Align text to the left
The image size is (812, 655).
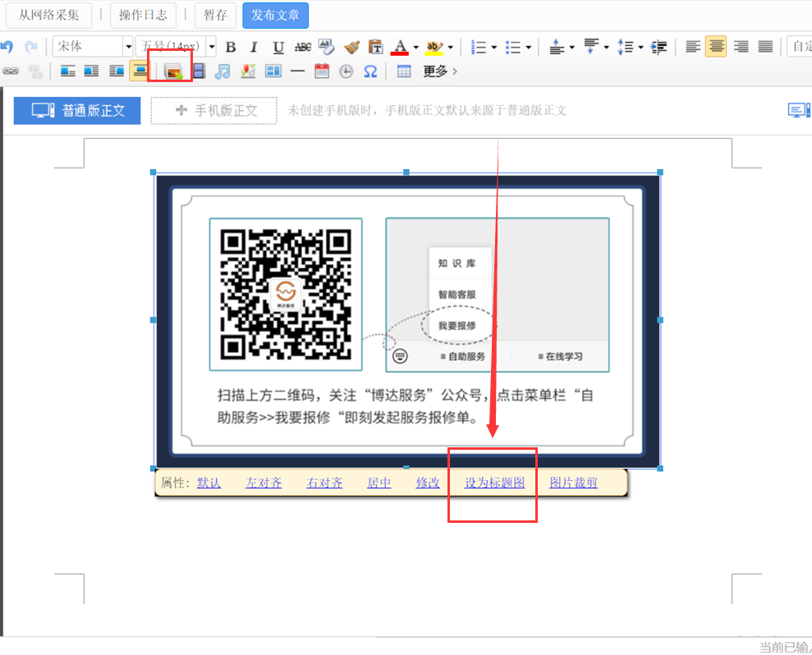click(693, 47)
